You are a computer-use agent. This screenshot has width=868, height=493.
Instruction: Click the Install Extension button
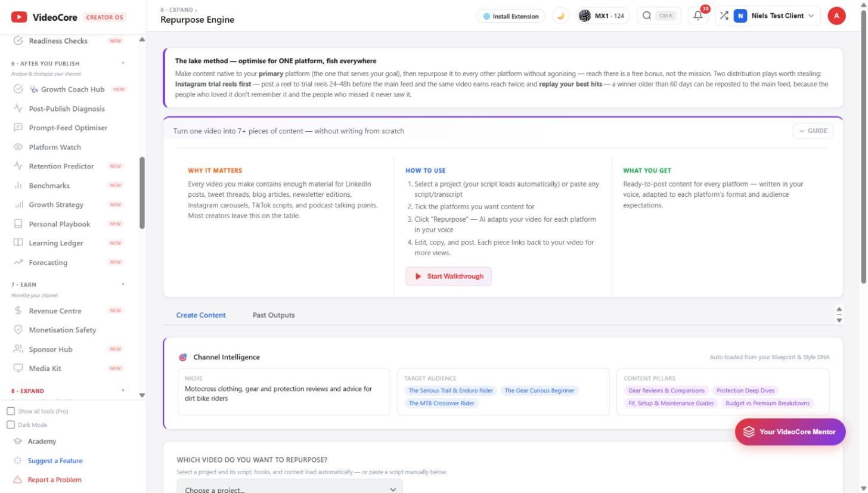click(510, 16)
